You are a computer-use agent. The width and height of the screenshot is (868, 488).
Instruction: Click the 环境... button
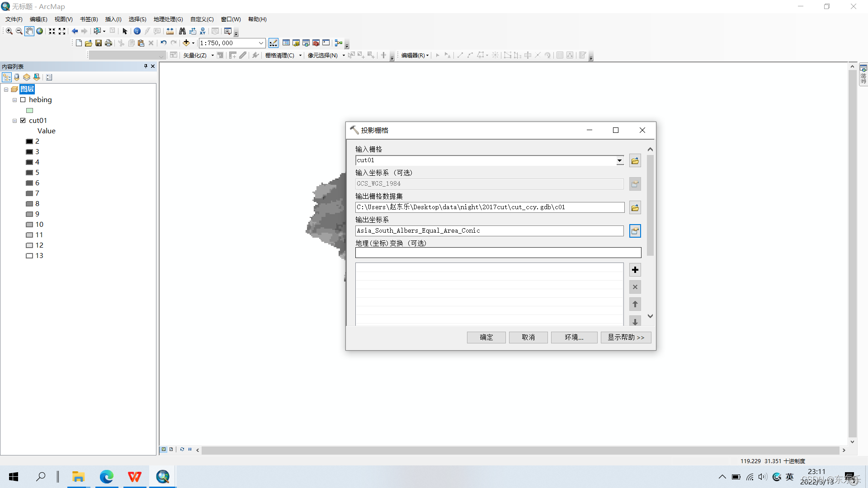pos(574,338)
